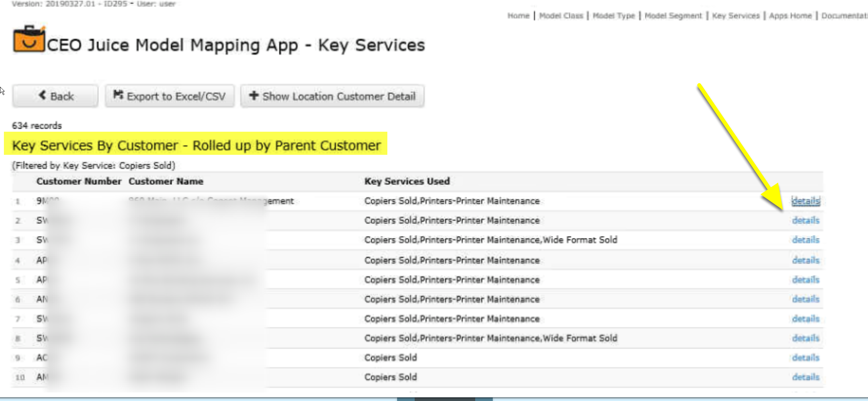Show Location Customer Detail
Image resolution: width=868 pixels, height=401 pixels.
point(332,96)
